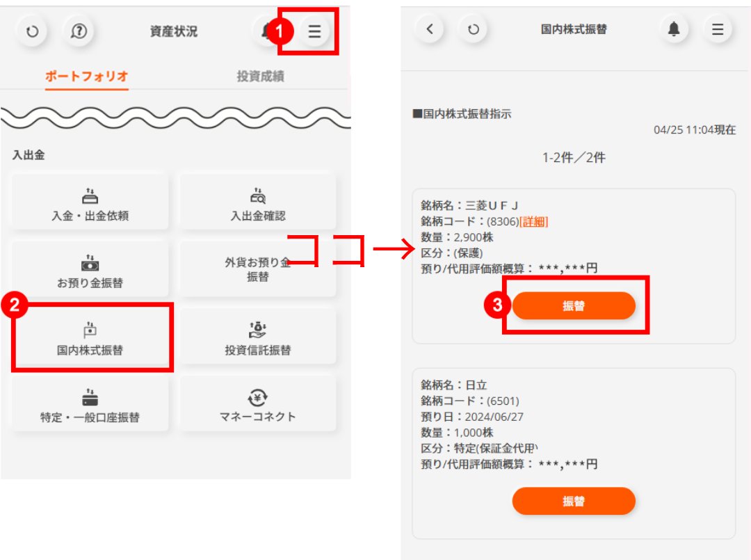This screenshot has width=751, height=560.
Task: Open 投資信託振替 tile
Action: coord(258,337)
